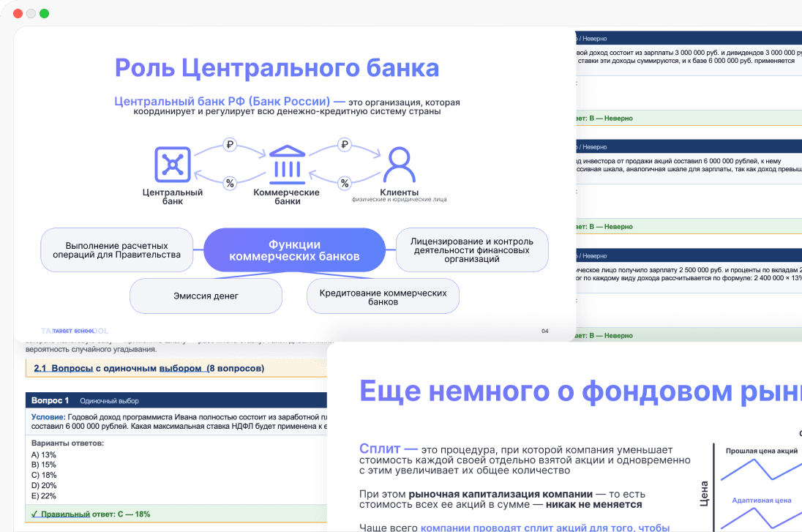Click the page number 04
Screen dimensions: 802x532
click(x=544, y=331)
